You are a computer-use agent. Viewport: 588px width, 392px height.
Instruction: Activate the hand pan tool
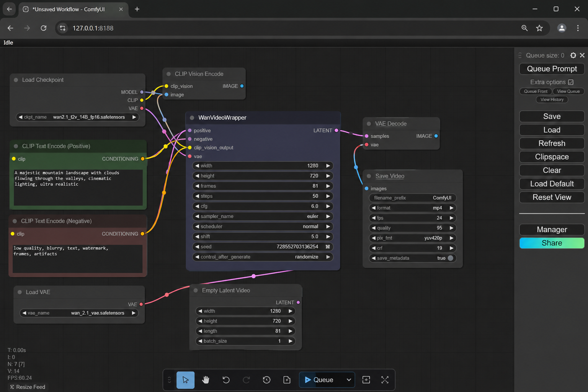tap(206, 380)
